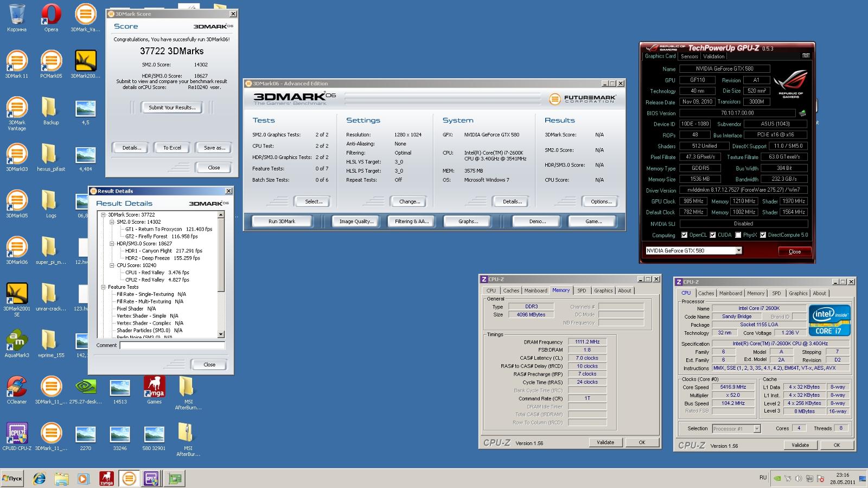
Task: Collapse the HDR/SM3.0 Score: 18627 node
Action: pos(112,244)
